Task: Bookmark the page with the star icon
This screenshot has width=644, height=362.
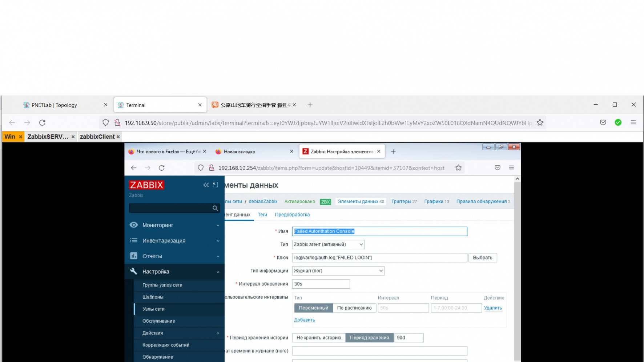Action: coord(458,167)
